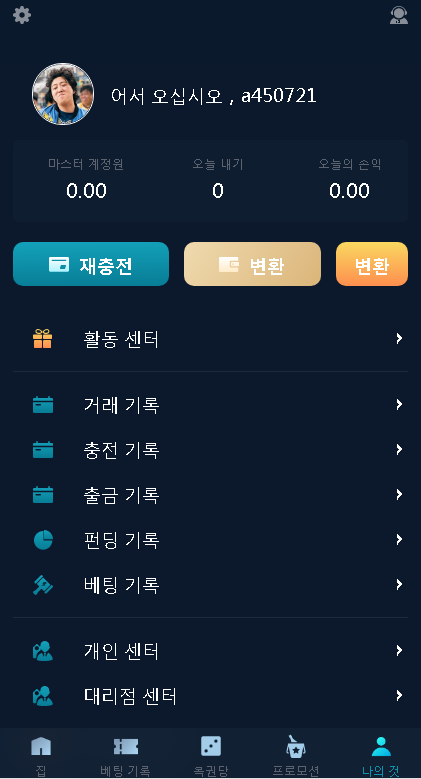Image resolution: width=421 pixels, height=779 pixels.
Task: Click the beige 변환 wallet button
Action: tap(253, 264)
